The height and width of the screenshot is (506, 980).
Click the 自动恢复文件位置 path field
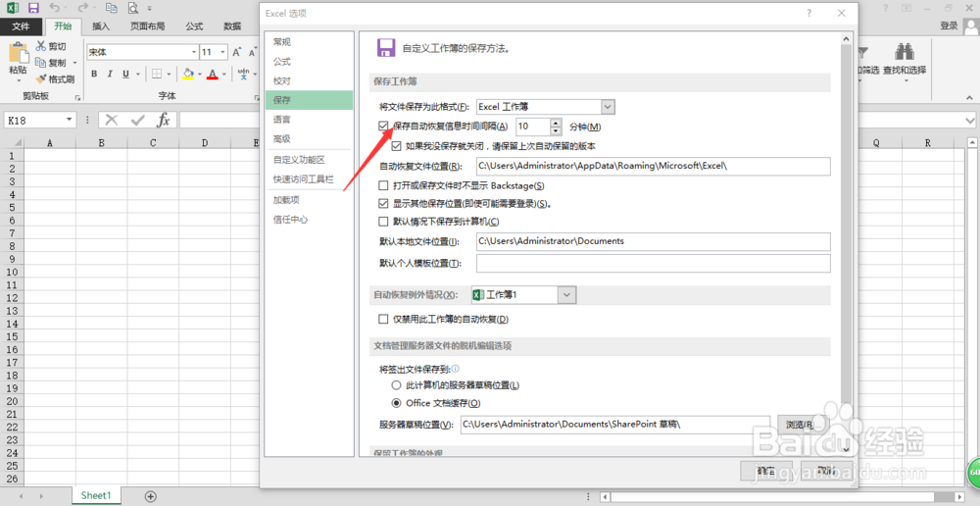point(653,167)
